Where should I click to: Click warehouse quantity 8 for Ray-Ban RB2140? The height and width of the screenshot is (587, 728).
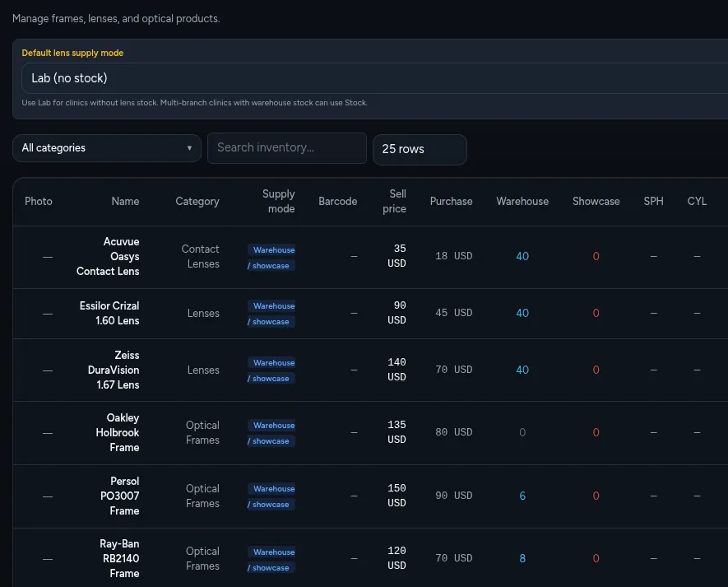[x=522, y=559]
